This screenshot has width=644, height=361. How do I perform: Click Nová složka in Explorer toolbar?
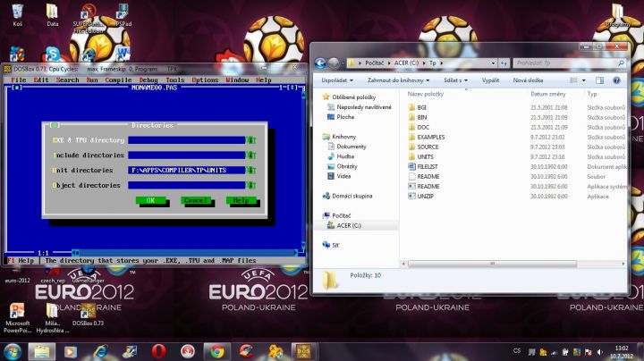coord(528,80)
